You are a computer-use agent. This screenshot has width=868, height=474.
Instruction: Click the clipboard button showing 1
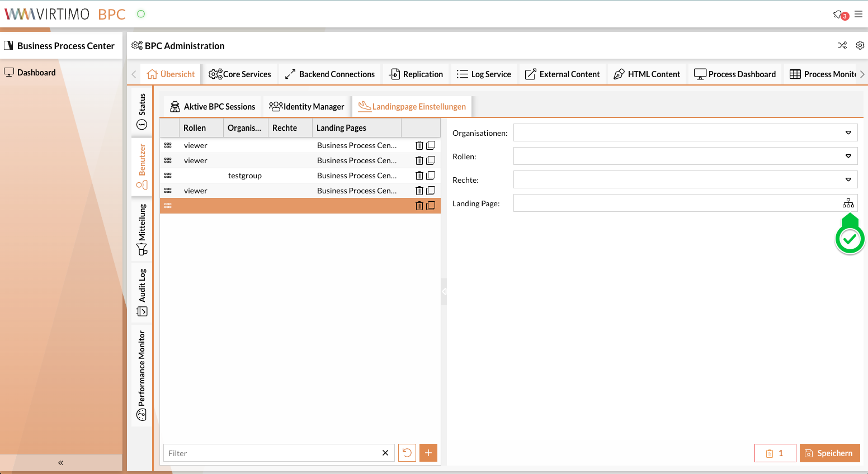pyautogui.click(x=775, y=453)
